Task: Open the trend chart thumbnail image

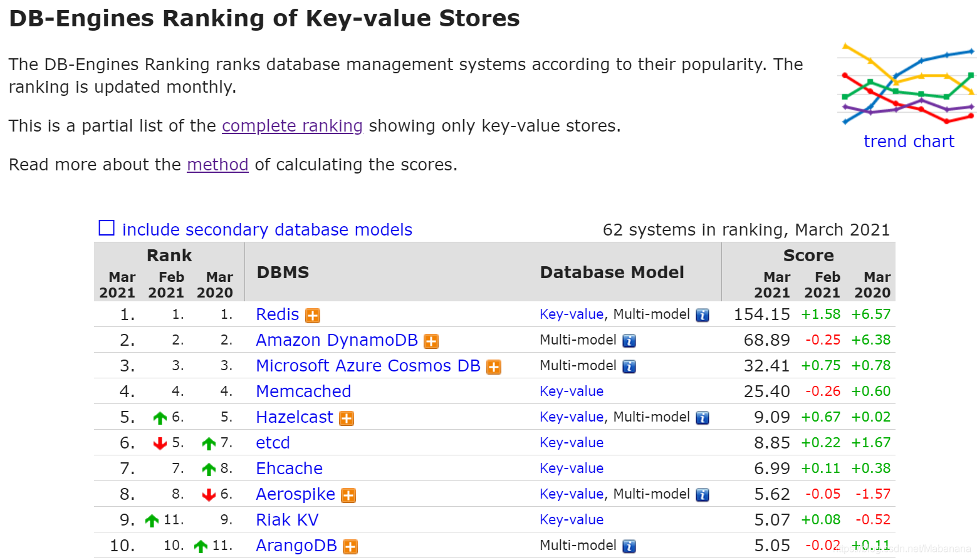Action: [907, 85]
